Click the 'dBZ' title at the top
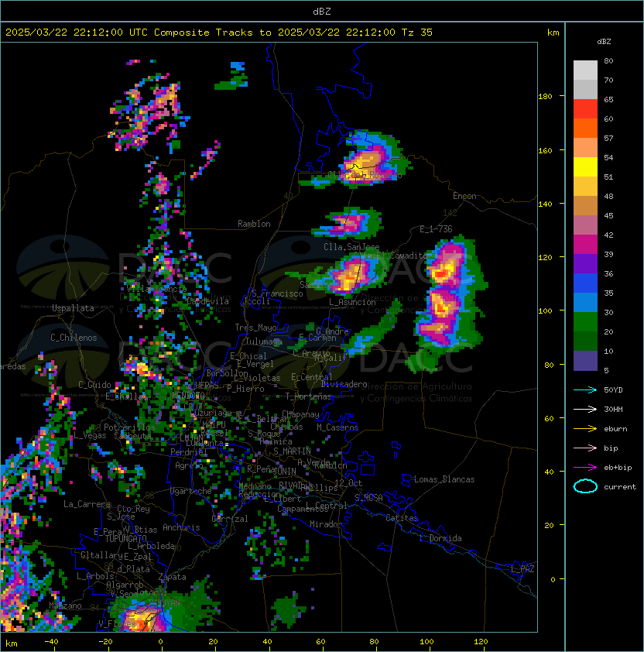The image size is (644, 652). click(322, 11)
